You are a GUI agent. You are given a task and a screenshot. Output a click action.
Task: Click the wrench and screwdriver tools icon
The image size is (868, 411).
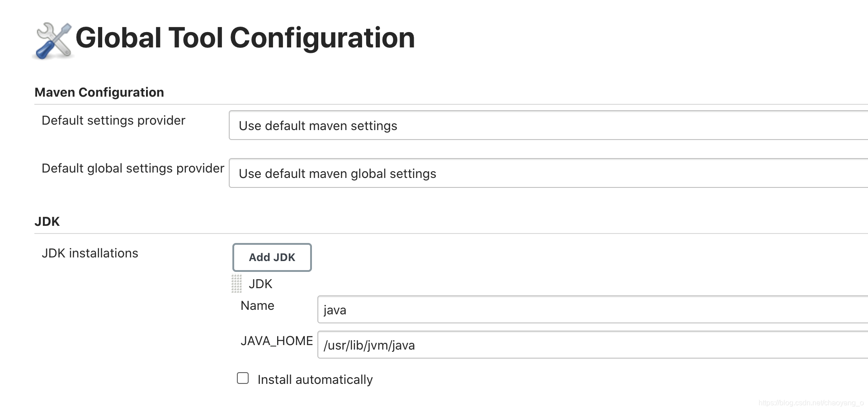[53, 41]
